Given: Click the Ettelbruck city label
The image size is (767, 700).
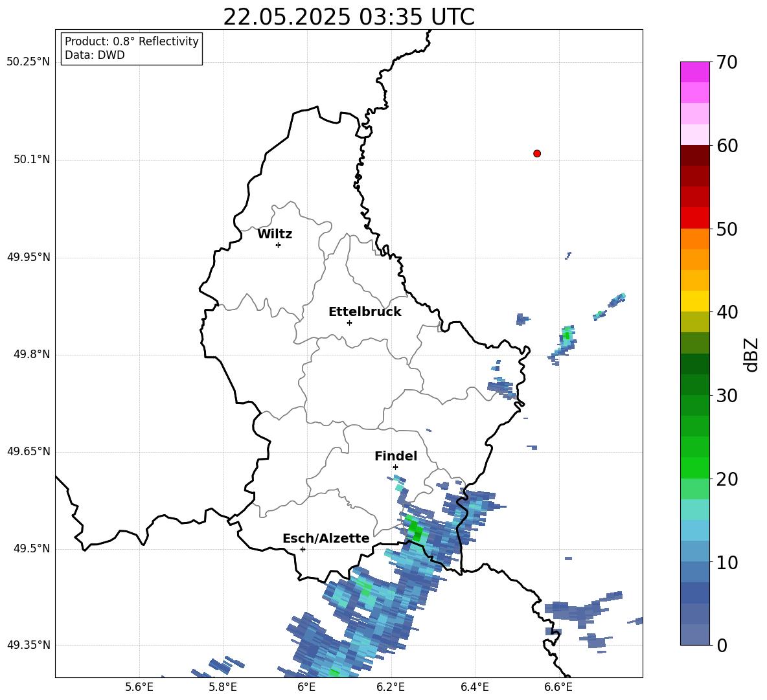Looking at the screenshot, I should click(x=365, y=312).
